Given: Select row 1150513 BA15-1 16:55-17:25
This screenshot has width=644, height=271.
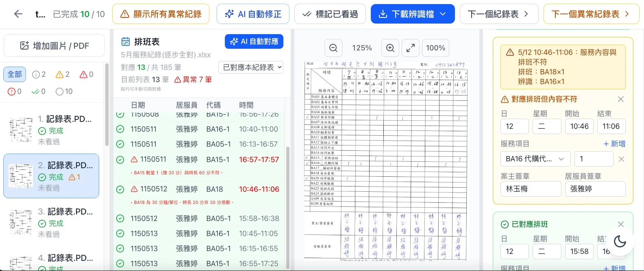Looking at the screenshot, I should pos(200,264).
